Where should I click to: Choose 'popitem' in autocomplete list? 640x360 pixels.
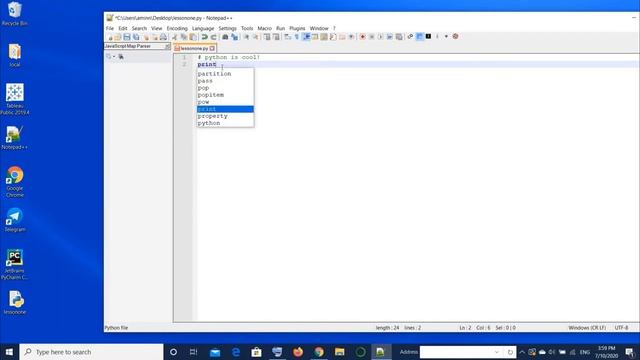pos(225,95)
